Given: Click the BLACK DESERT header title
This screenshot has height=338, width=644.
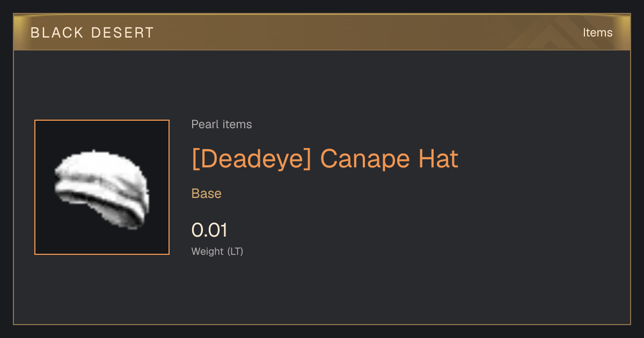Looking at the screenshot, I should click(x=92, y=33).
